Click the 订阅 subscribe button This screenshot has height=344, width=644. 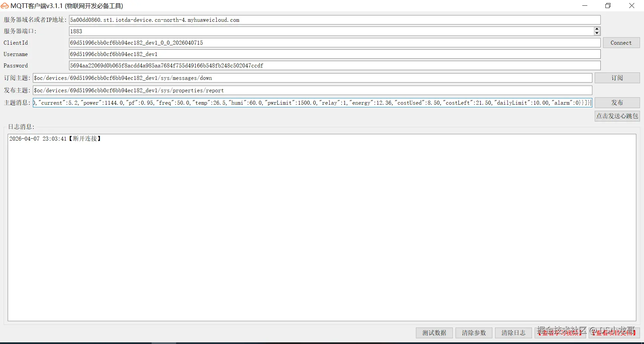(617, 78)
